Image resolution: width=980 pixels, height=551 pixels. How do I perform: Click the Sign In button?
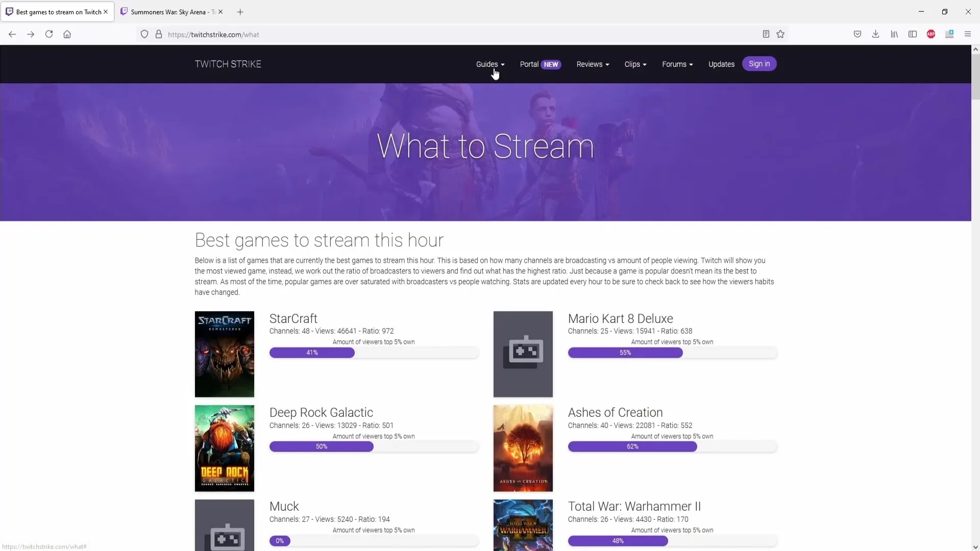[x=759, y=63]
